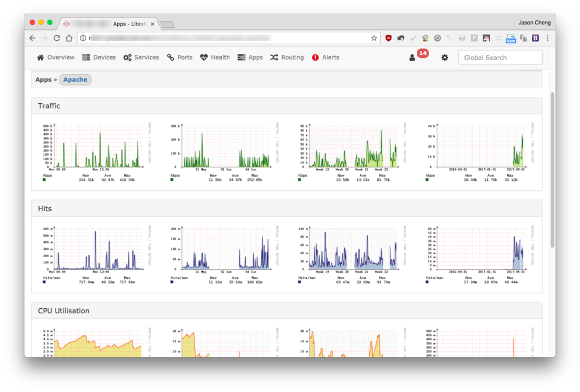Open the Routing menu
This screenshot has height=392, width=580.
(x=287, y=57)
